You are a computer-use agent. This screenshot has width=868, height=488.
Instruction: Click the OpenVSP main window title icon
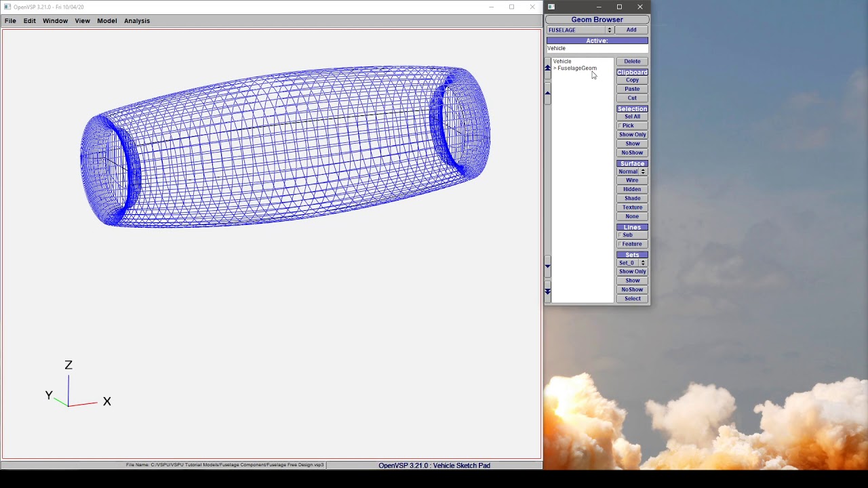[7, 7]
